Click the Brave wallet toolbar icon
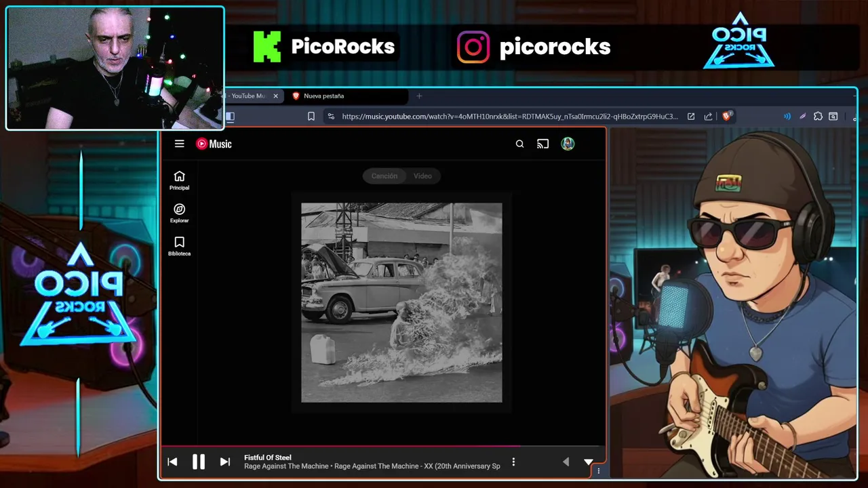The image size is (868, 488). click(833, 117)
